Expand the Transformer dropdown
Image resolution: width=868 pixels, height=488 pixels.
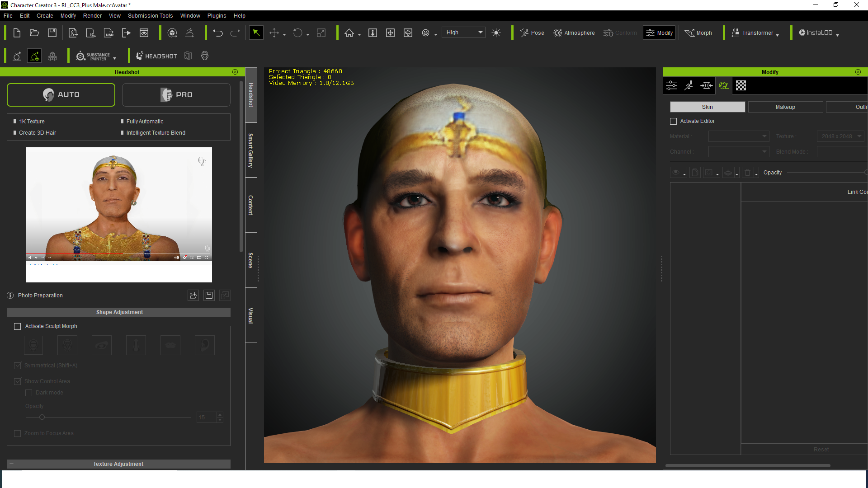777,34
